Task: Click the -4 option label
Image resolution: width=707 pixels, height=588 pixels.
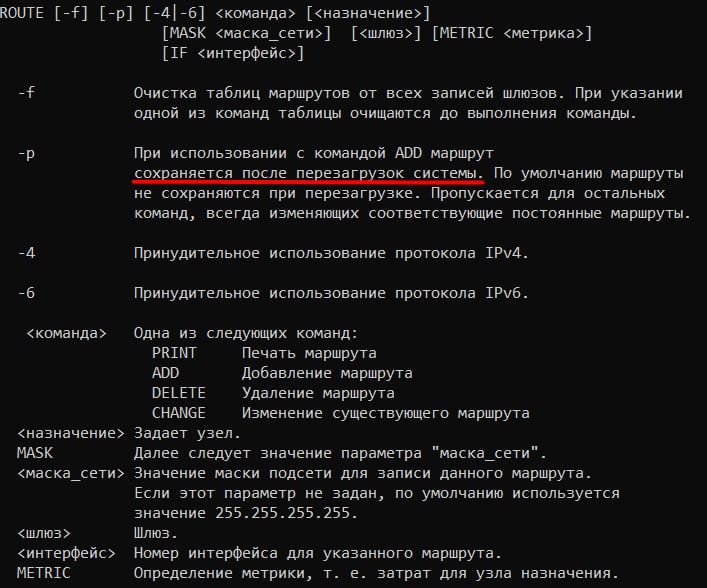Action: click(x=26, y=253)
